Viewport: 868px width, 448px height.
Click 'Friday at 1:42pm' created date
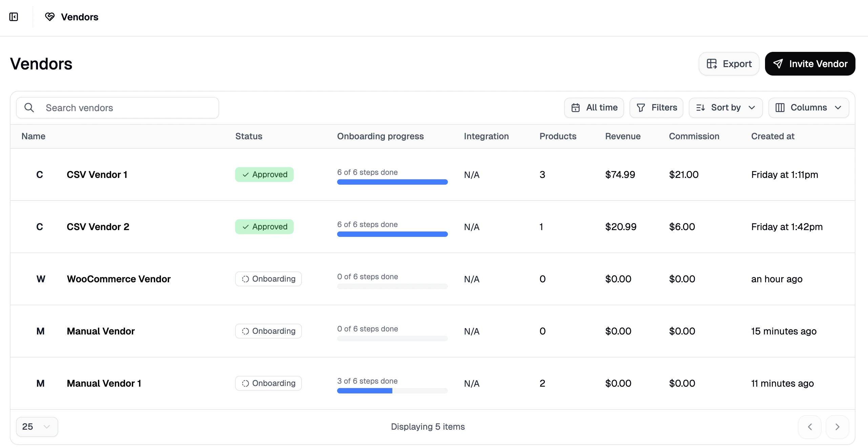[787, 227]
